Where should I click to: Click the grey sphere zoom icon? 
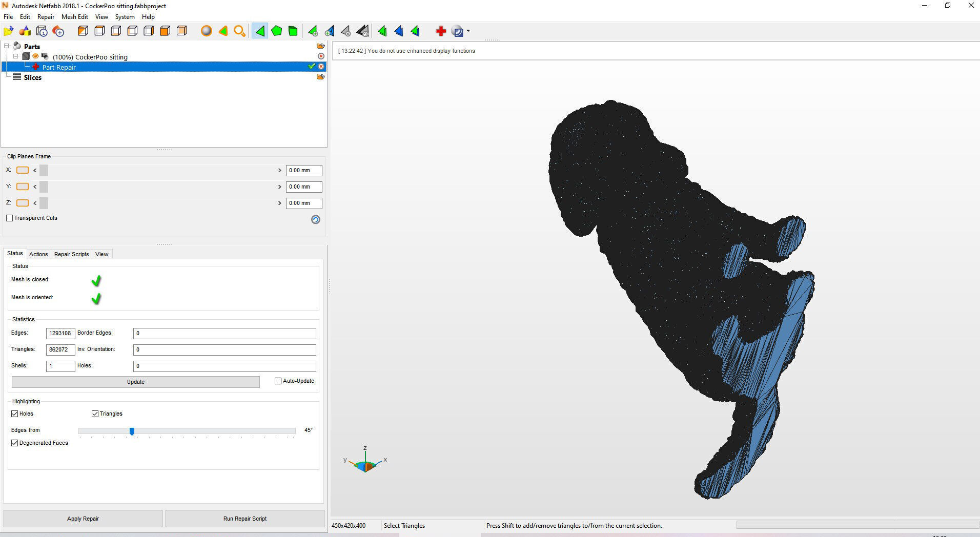[x=206, y=31]
